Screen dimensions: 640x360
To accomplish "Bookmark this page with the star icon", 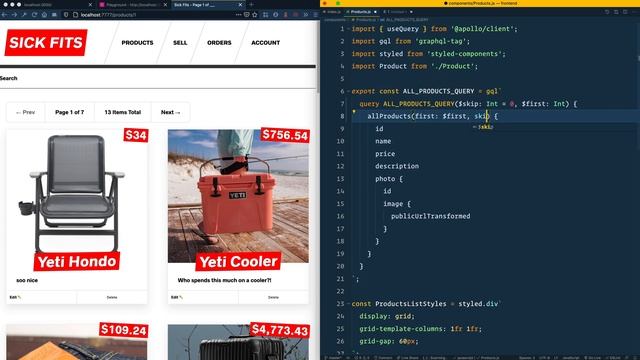I will (x=255, y=15).
